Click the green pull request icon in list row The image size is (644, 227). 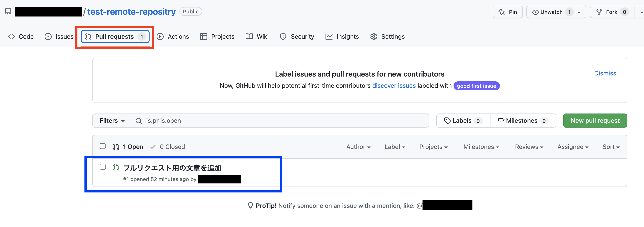[116, 167]
